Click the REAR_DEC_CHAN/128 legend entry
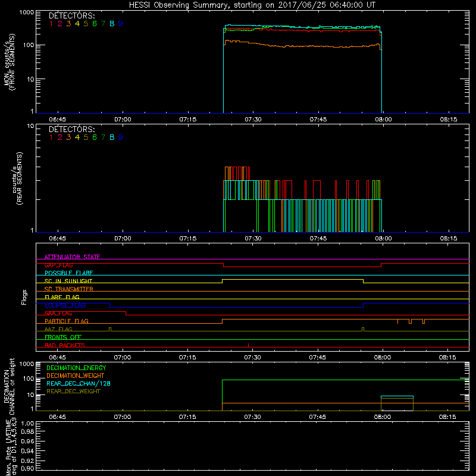 tap(79, 383)
